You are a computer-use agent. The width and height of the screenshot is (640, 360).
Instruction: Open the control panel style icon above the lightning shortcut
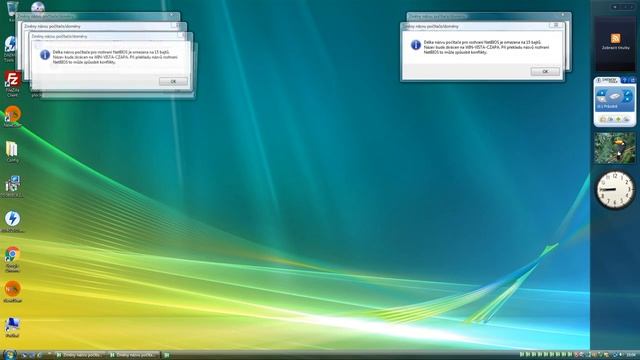point(12,184)
